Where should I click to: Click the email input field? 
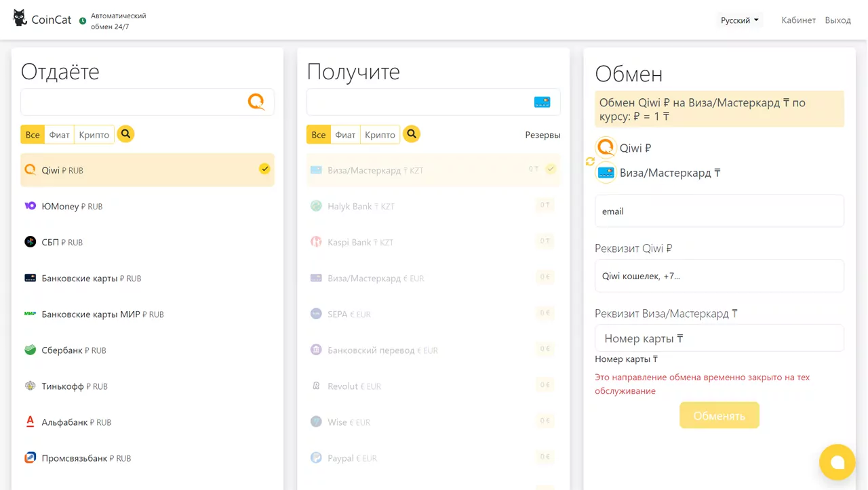pyautogui.click(x=719, y=211)
